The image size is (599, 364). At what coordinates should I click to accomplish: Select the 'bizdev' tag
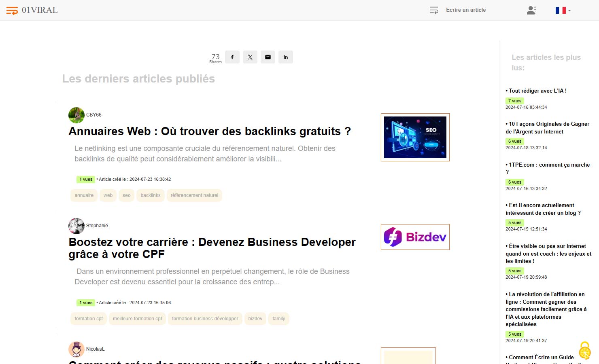tap(255, 319)
